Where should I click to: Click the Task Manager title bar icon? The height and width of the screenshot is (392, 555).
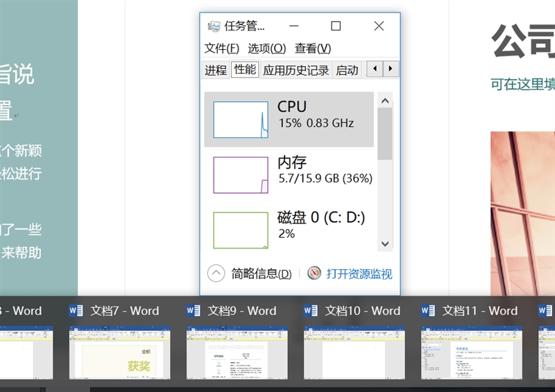(214, 26)
